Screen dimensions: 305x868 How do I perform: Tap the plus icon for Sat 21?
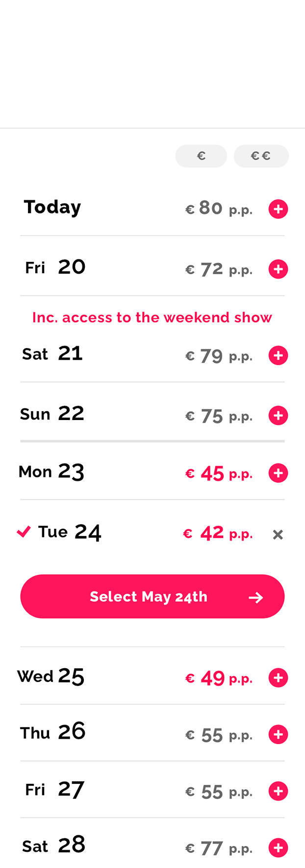(x=278, y=355)
